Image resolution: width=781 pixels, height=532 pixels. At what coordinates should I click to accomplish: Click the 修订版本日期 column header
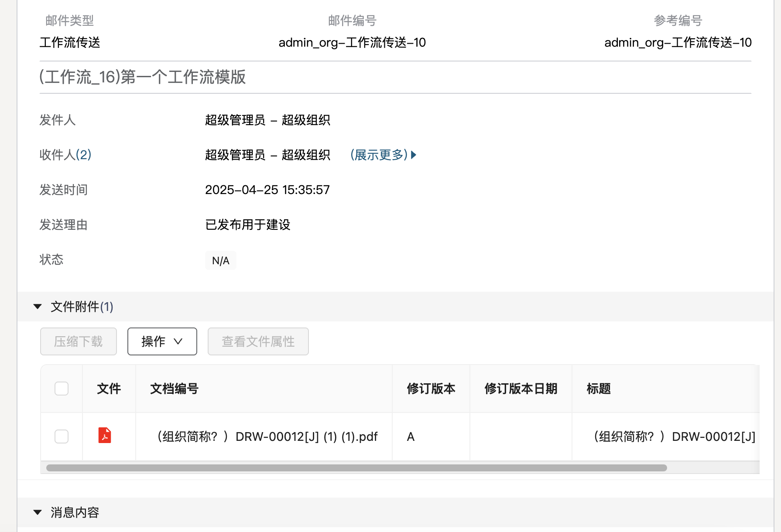521,389
